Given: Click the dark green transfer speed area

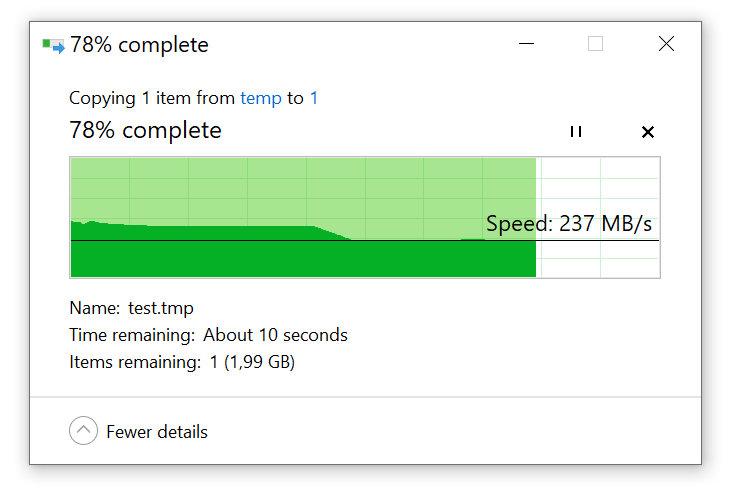Looking at the screenshot, I should [300, 258].
